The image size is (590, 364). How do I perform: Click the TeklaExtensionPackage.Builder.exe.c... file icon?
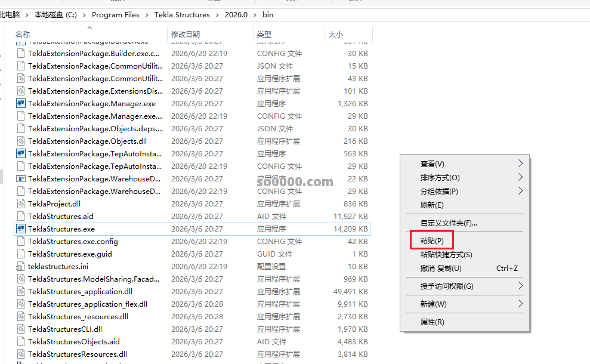tap(21, 54)
